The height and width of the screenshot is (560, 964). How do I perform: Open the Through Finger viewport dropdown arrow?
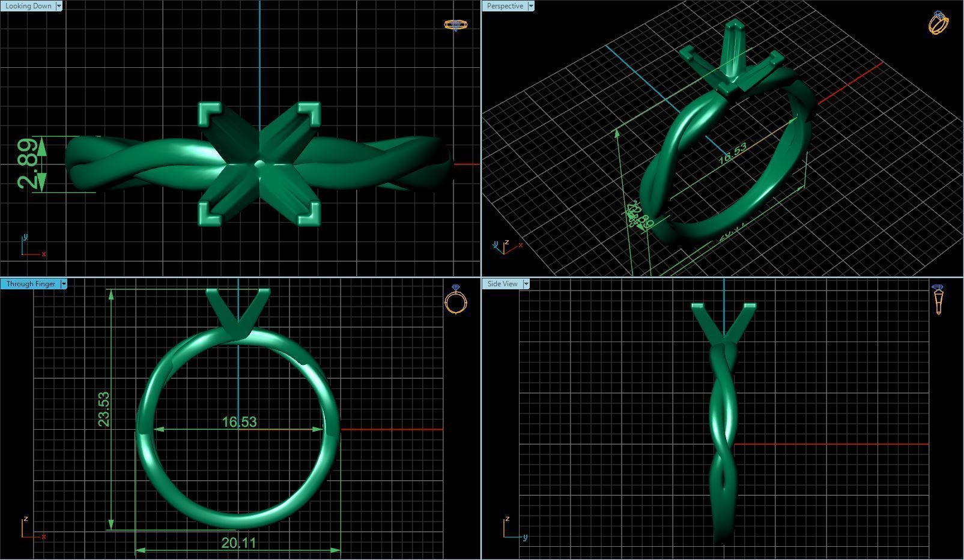point(64,284)
